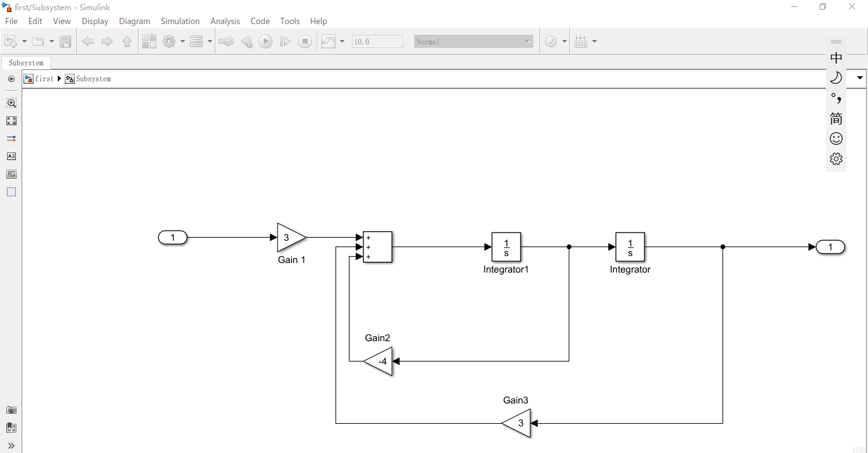Select the output port 1 block
This screenshot has width=868, height=453.
pos(831,247)
